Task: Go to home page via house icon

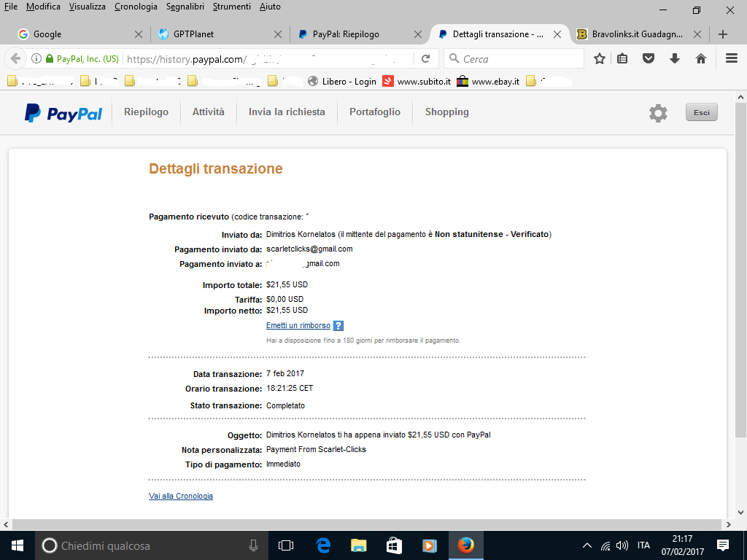Action: [701, 58]
